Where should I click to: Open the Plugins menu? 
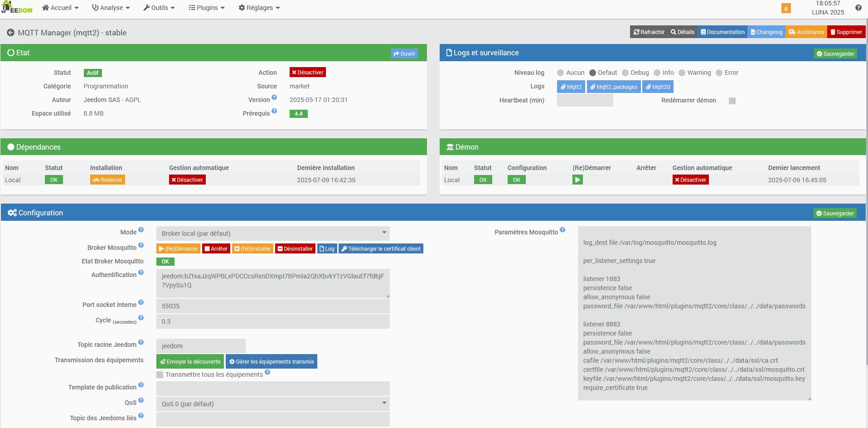(x=207, y=8)
